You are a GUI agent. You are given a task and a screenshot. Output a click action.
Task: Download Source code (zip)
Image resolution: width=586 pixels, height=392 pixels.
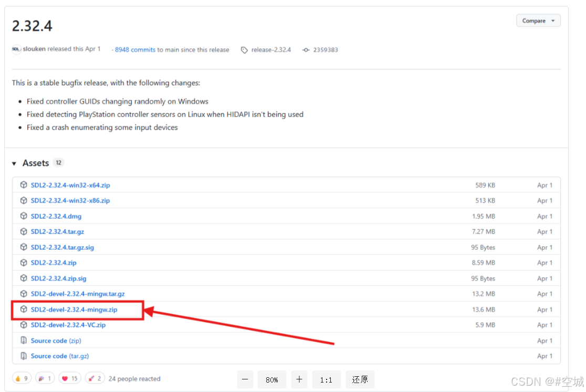pyautogui.click(x=56, y=341)
